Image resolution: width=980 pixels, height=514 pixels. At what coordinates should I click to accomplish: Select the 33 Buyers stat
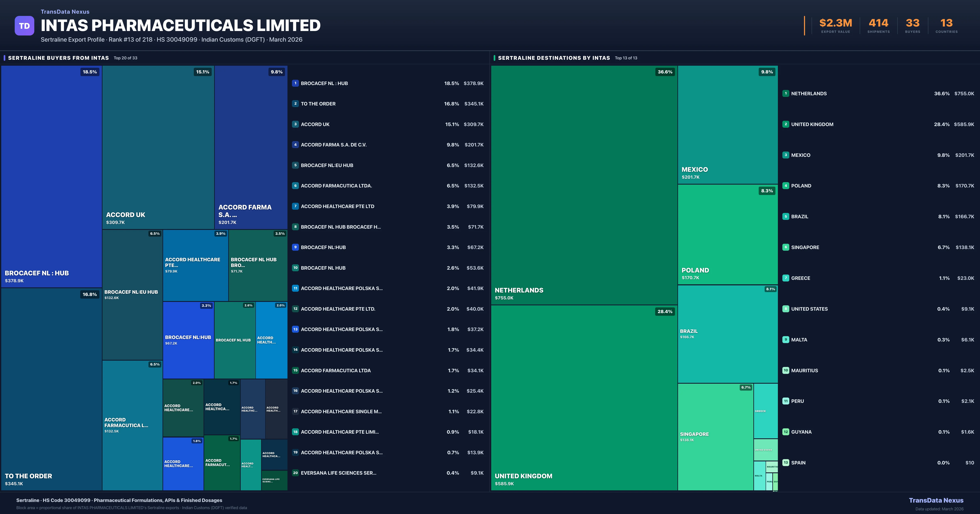point(913,25)
